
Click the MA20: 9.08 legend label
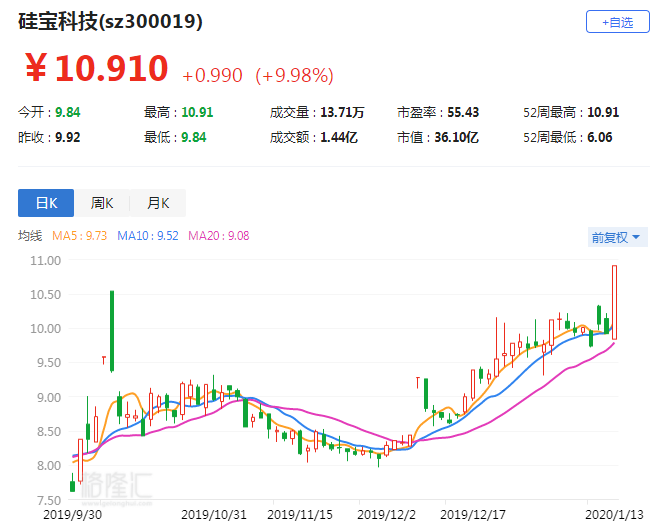[219, 235]
